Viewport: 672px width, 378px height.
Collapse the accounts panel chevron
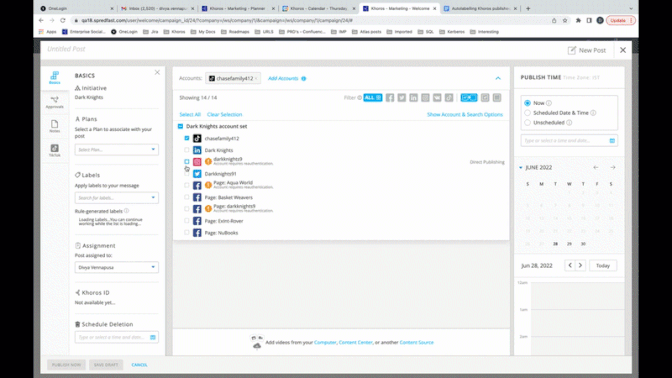coord(498,78)
